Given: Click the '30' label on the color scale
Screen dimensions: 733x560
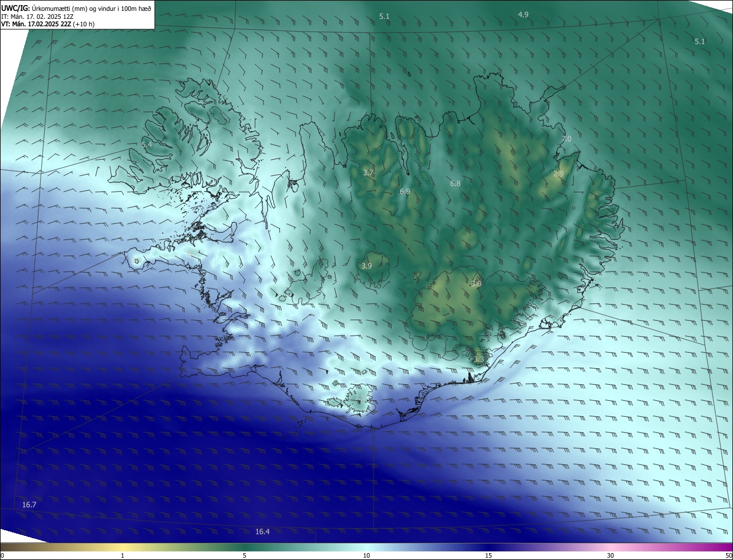Looking at the screenshot, I should [x=610, y=555].
